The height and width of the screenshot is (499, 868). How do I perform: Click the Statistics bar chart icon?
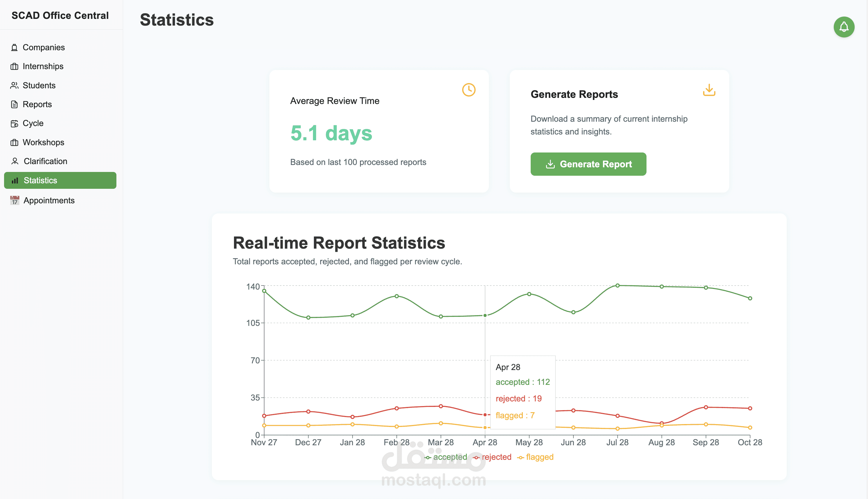(x=15, y=181)
